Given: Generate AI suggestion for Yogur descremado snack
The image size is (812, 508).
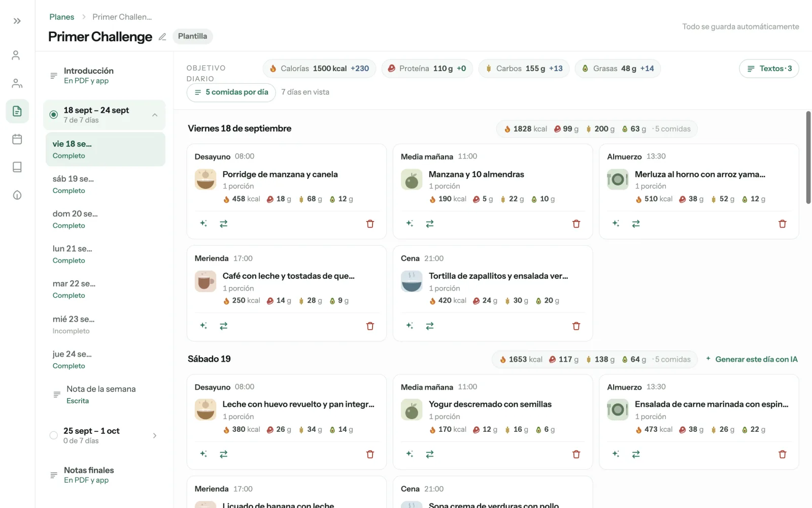Looking at the screenshot, I should click(x=410, y=454).
